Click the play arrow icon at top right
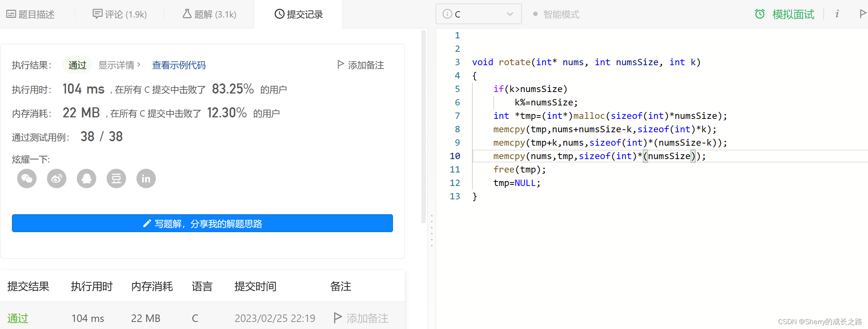Viewport: 868px width, 329px height. coord(863,14)
